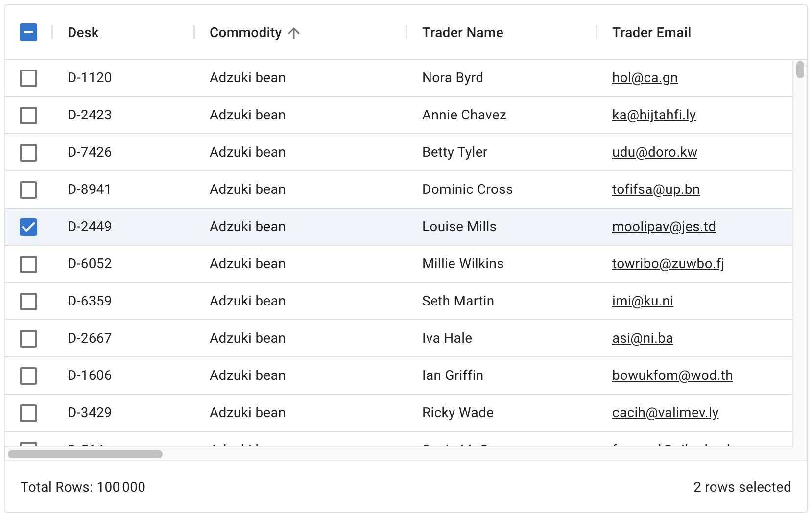Click the Dominic Cross trader name cell
812x516 pixels.
click(x=467, y=189)
